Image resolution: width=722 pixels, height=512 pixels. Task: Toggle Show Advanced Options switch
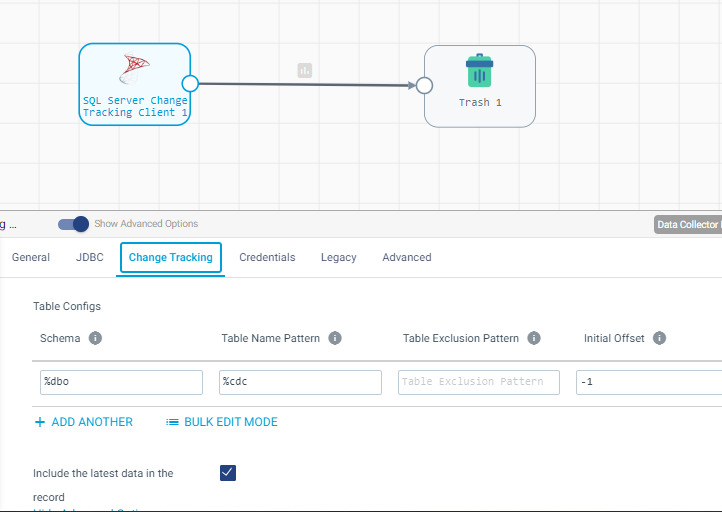73,224
